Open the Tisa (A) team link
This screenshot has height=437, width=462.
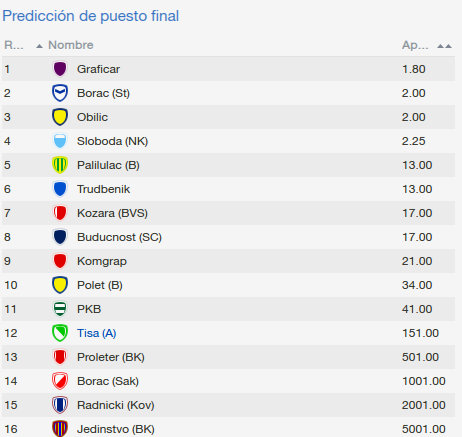tap(97, 333)
